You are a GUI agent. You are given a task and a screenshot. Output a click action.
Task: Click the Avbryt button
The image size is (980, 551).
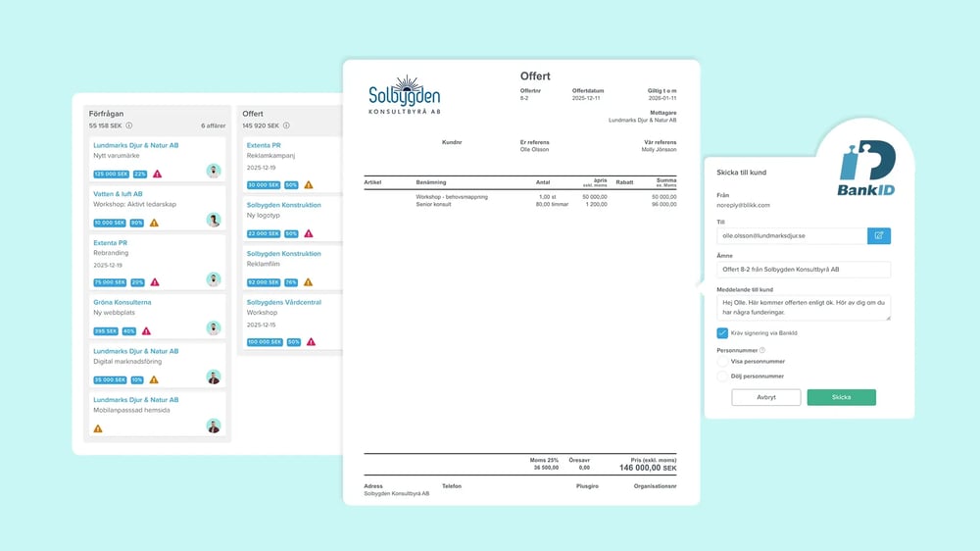pos(766,397)
